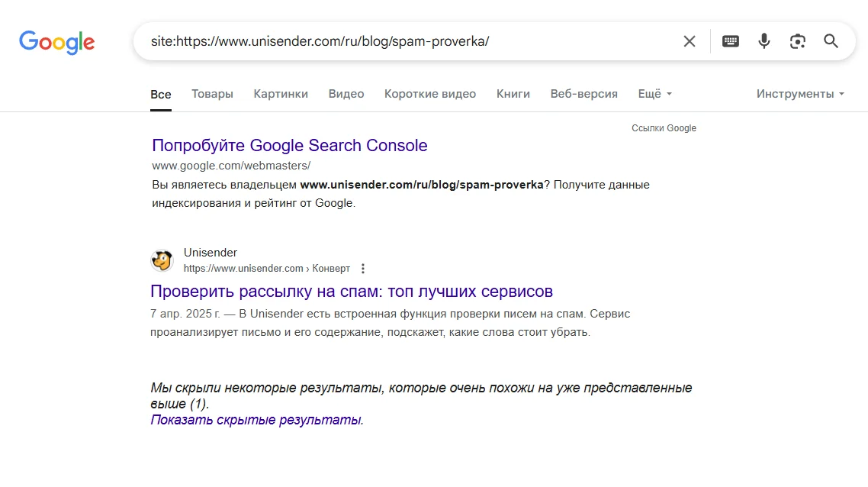This screenshot has width=868, height=487.
Task: Clear the search query with X icon
Action: [x=690, y=41]
